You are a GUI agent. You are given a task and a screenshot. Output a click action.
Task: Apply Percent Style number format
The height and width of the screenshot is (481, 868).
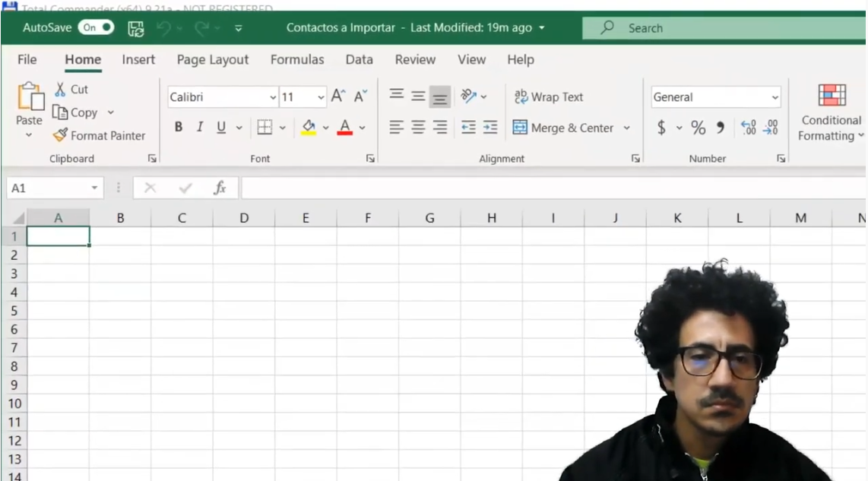point(698,128)
